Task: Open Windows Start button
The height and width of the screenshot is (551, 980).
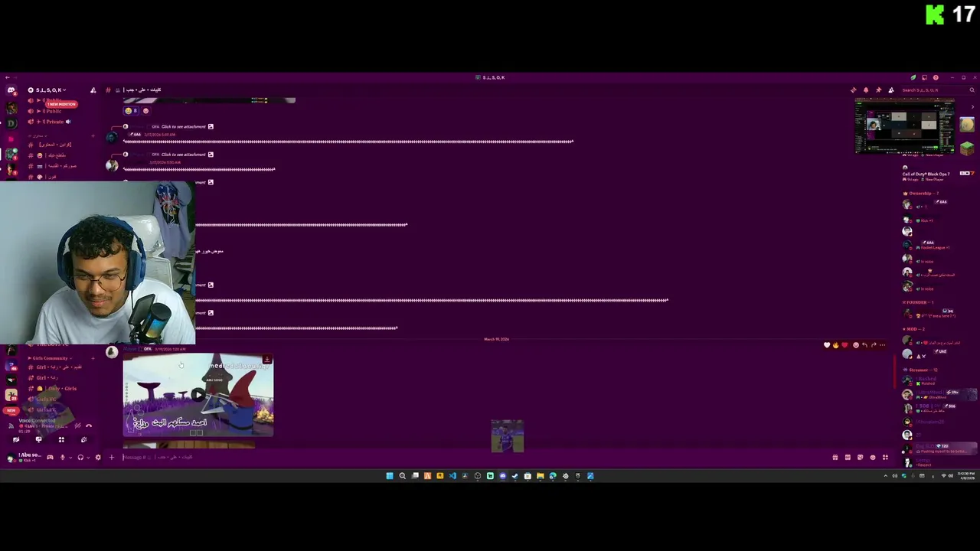Action: (390, 476)
